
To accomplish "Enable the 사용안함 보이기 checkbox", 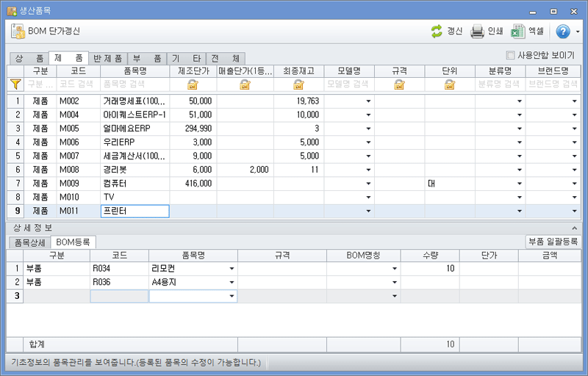I will coord(511,55).
